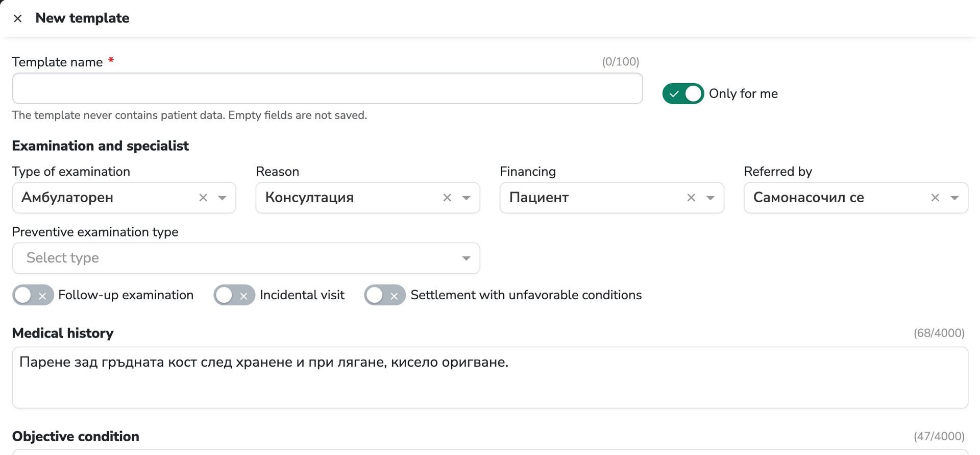980x455 pixels.
Task: Clear the Reason field value Консултация
Action: 447,198
